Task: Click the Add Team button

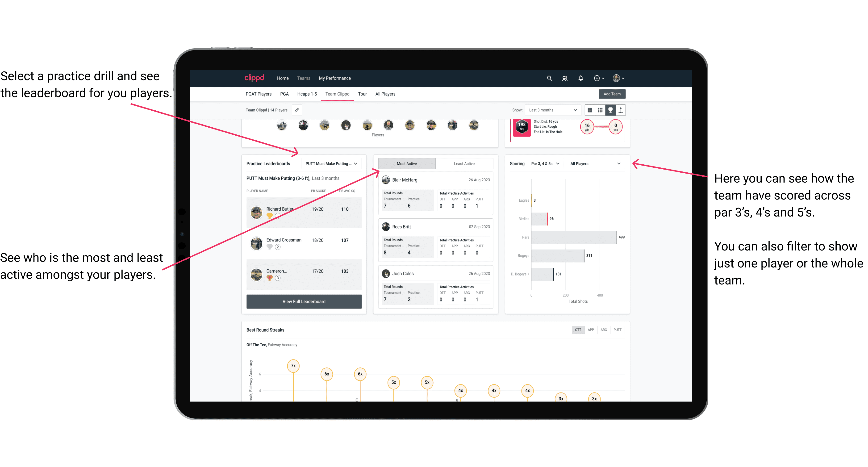Action: (612, 94)
